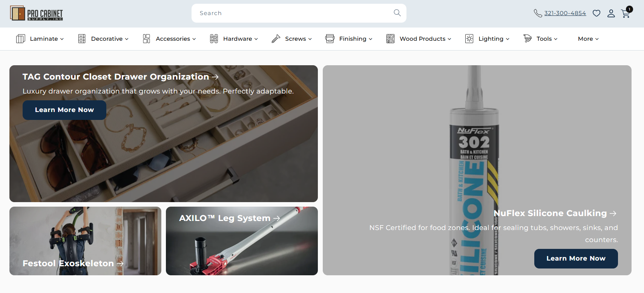Expand the Hardware dropdown chevron

pyautogui.click(x=256, y=39)
